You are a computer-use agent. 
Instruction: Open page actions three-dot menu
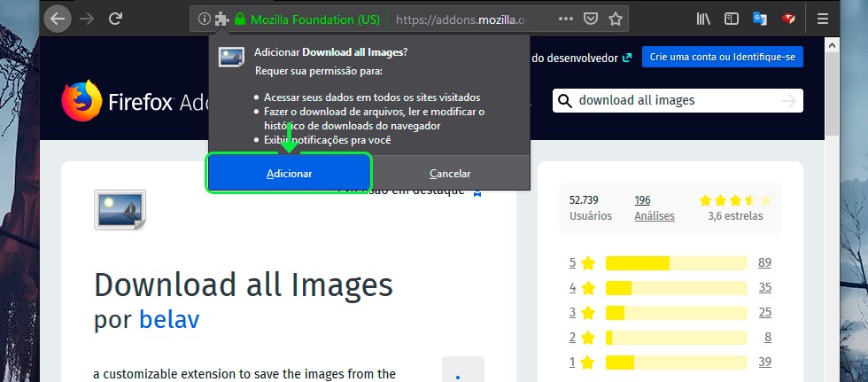pyautogui.click(x=565, y=19)
